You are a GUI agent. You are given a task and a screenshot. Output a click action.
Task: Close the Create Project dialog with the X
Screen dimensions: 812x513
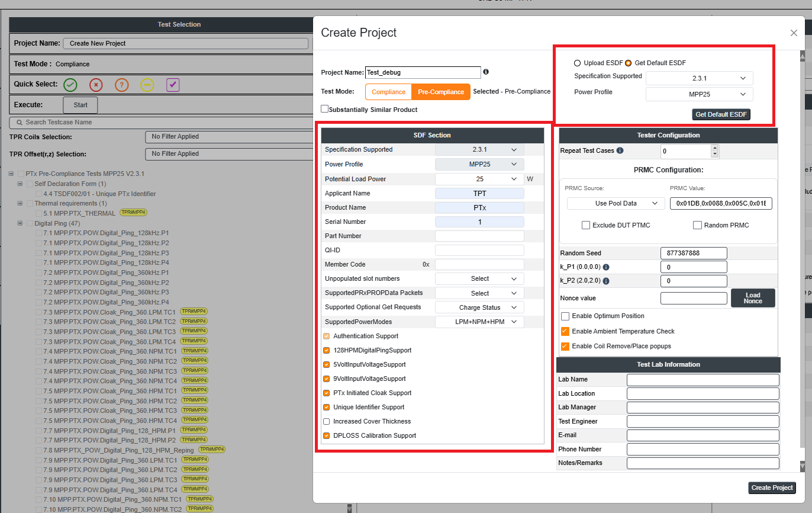794,33
